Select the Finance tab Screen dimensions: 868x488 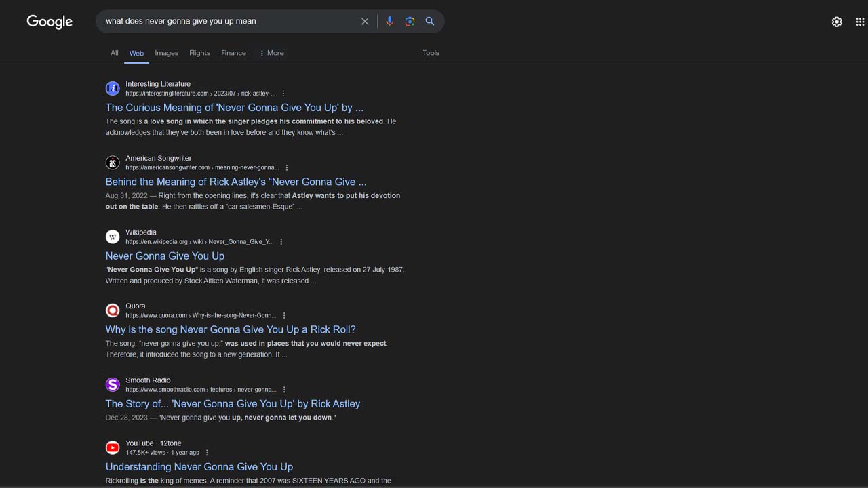pos(233,53)
